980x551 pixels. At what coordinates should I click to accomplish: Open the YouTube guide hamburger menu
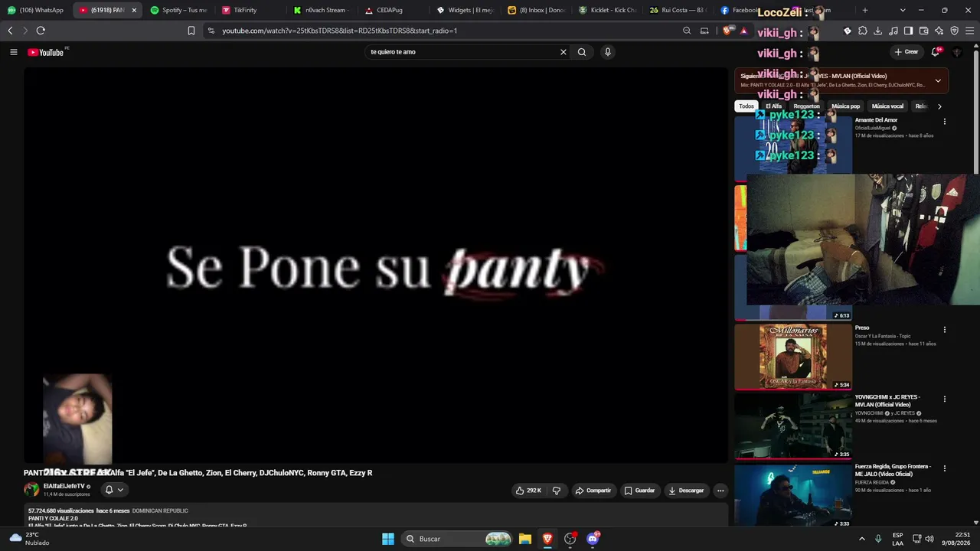(13, 52)
